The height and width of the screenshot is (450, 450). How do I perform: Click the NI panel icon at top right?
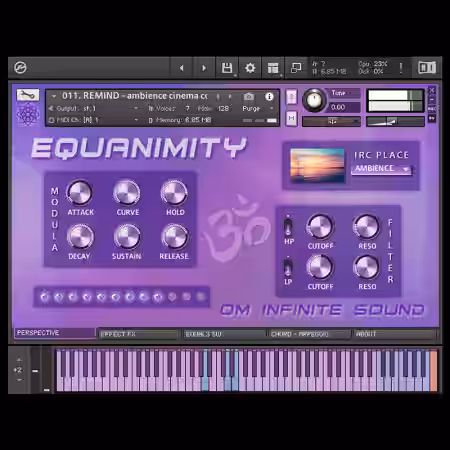[x=427, y=68]
